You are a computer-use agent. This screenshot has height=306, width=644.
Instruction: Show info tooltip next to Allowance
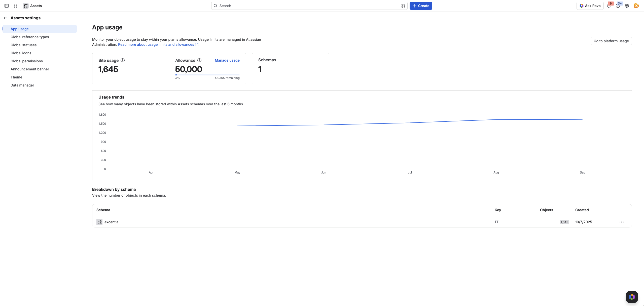pos(199,60)
